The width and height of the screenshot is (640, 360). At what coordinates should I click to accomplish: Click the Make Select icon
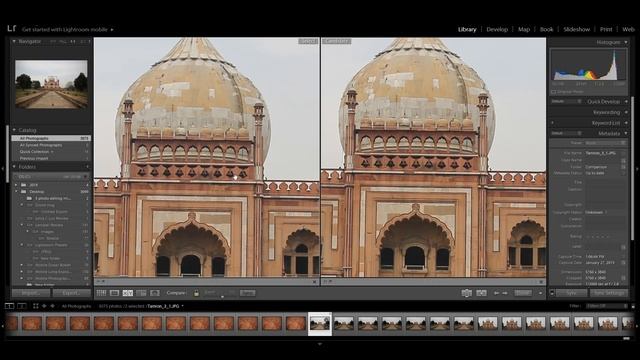point(481,293)
